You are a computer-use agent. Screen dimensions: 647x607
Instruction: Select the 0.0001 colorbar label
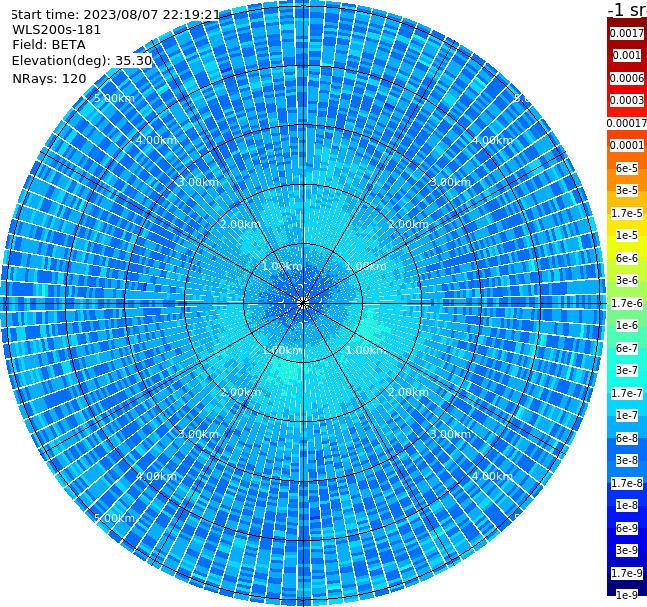[x=627, y=145]
